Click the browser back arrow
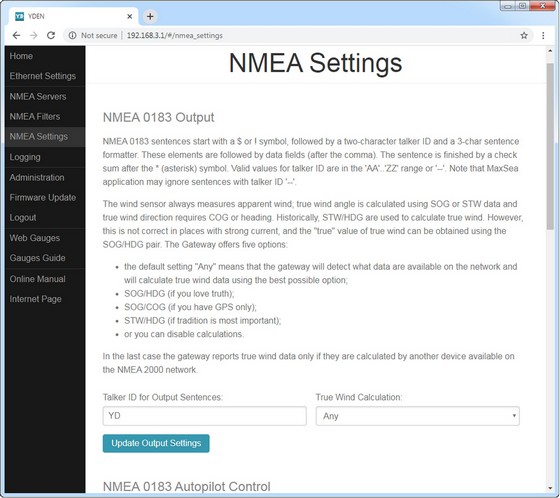Screen dimensions: 560x498 click(16, 35)
